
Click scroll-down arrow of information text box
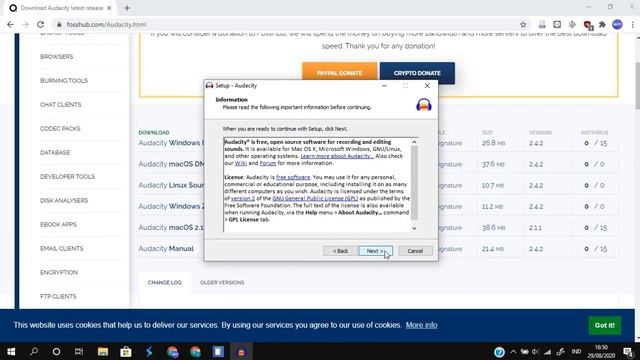[414, 228]
